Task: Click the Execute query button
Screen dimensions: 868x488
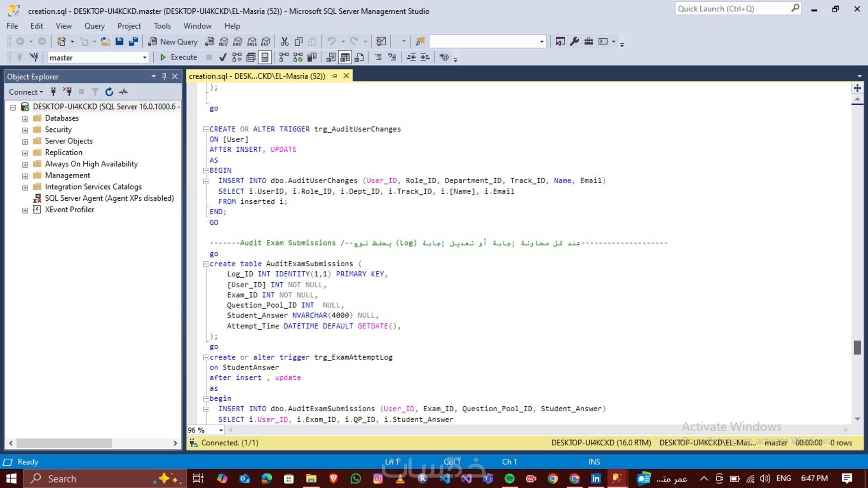Action: [178, 58]
